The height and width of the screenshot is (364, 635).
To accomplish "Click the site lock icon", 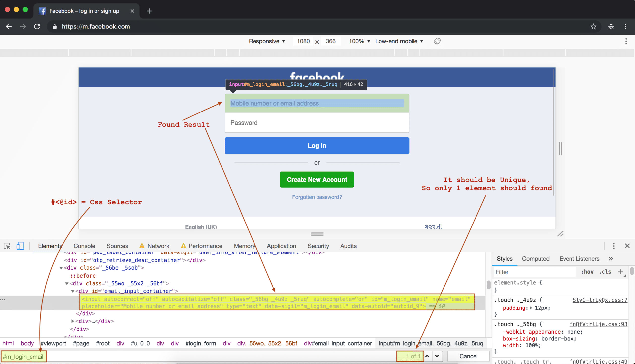I will click(55, 27).
